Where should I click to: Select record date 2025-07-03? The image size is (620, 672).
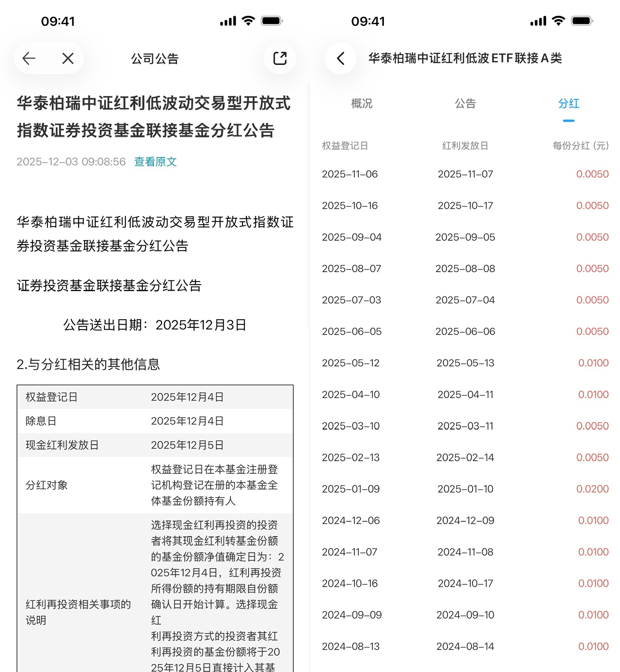pyautogui.click(x=352, y=300)
